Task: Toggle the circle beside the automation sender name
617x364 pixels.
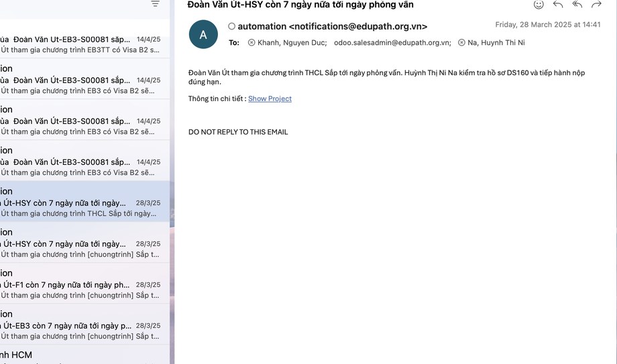Action: [x=232, y=26]
